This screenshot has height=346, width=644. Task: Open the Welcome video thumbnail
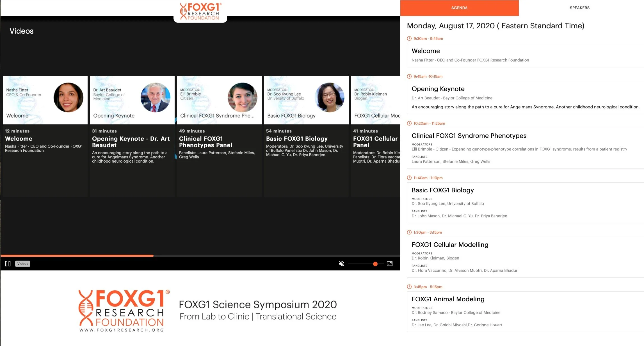coord(45,100)
